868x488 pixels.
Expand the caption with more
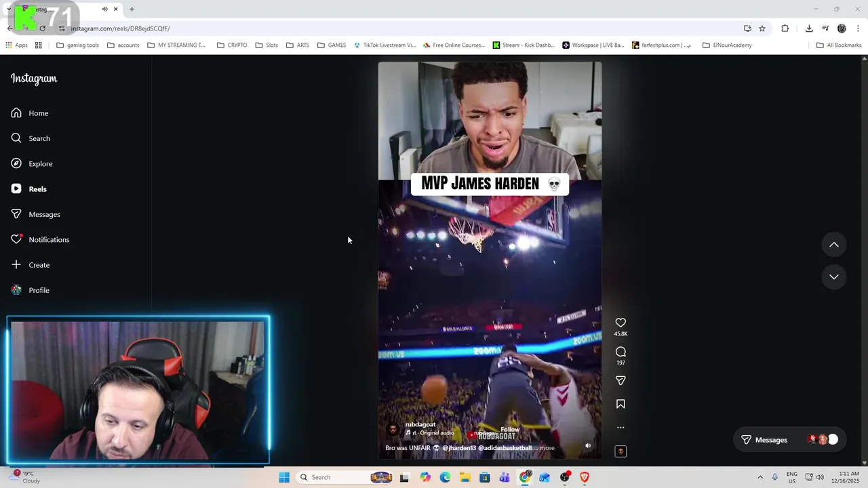click(x=547, y=448)
